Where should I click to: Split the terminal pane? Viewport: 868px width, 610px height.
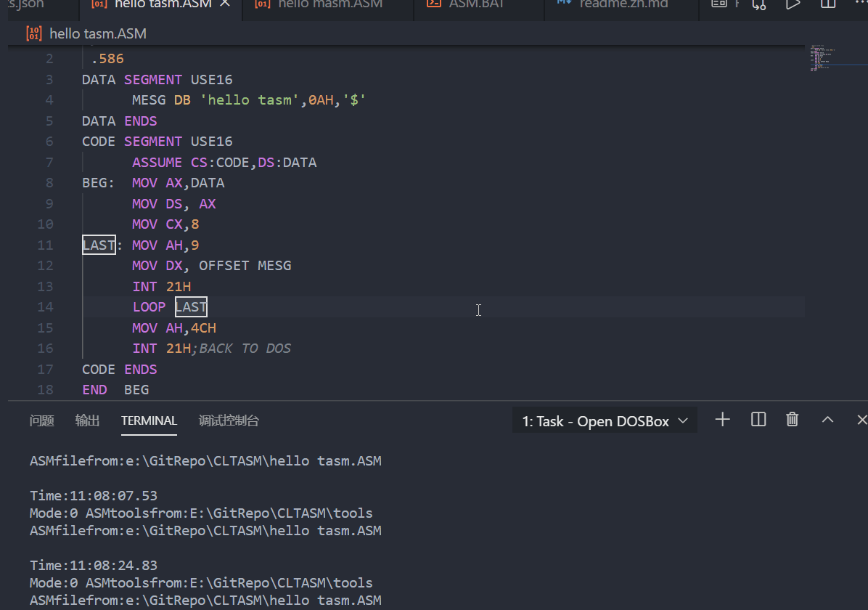click(x=758, y=420)
